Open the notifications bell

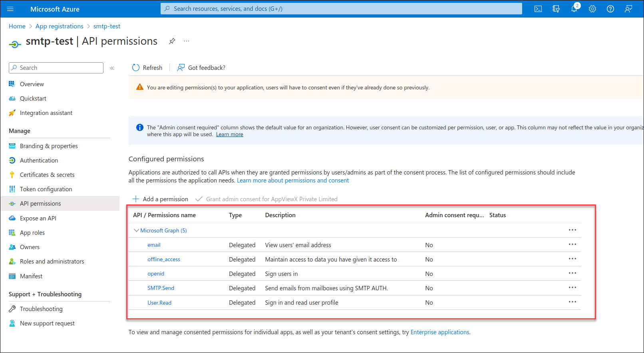pyautogui.click(x=574, y=8)
